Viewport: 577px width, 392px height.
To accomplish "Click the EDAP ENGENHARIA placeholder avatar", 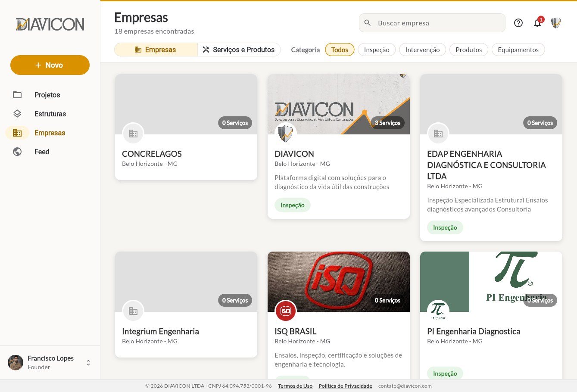I will pos(438,134).
